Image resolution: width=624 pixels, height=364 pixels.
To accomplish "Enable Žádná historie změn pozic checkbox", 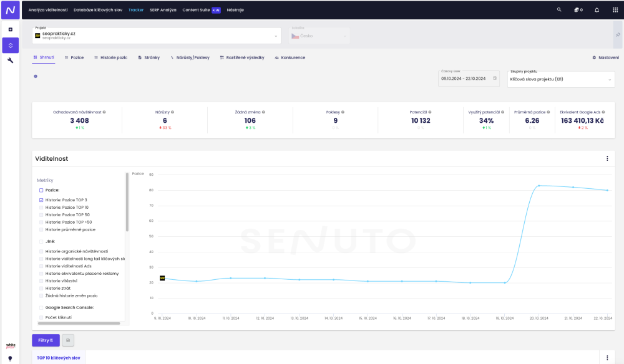I will point(41,295).
